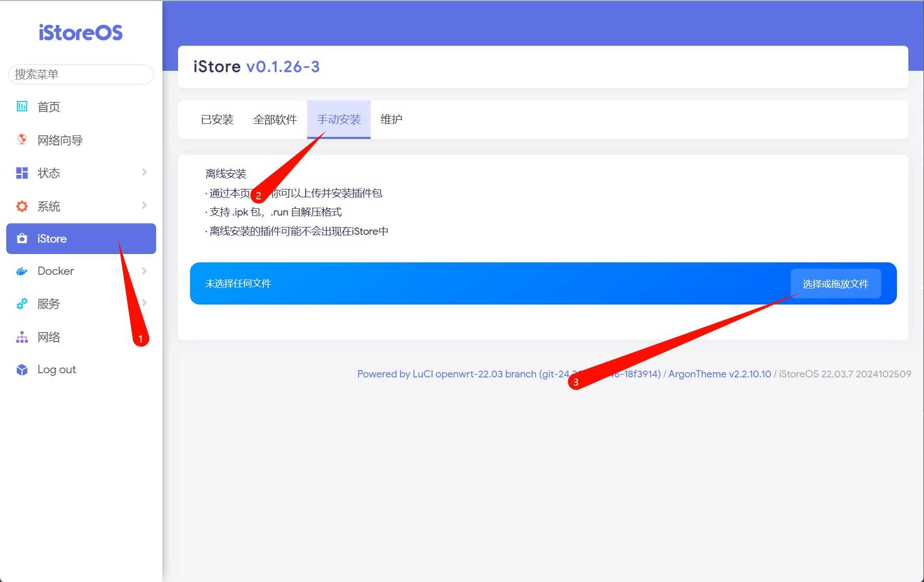Click the Services gears icon
924x582 pixels.
click(22, 304)
